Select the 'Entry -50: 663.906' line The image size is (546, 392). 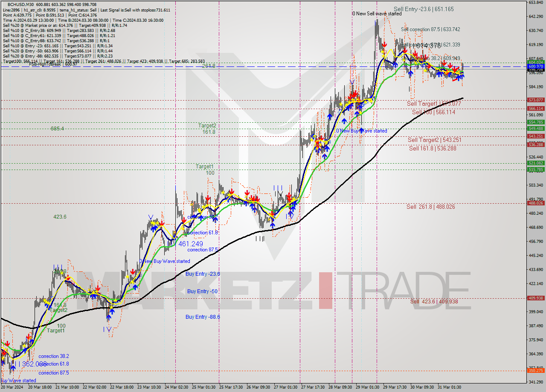(x=58, y=51)
